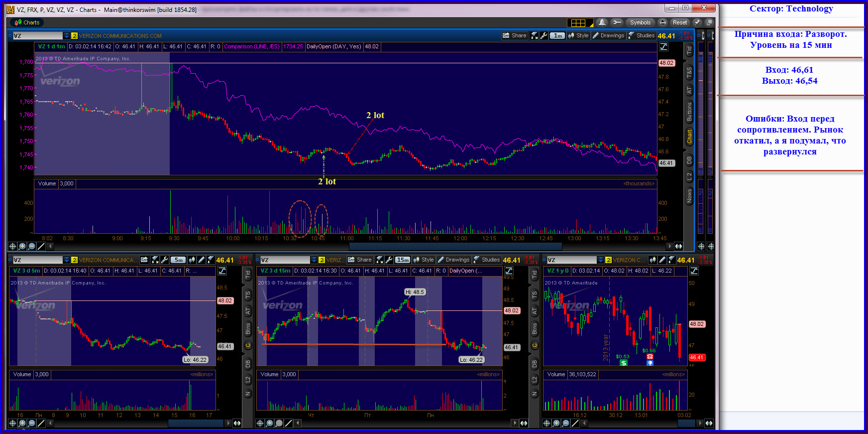Expand the symbol dropdown in 5m chart

coord(67,260)
